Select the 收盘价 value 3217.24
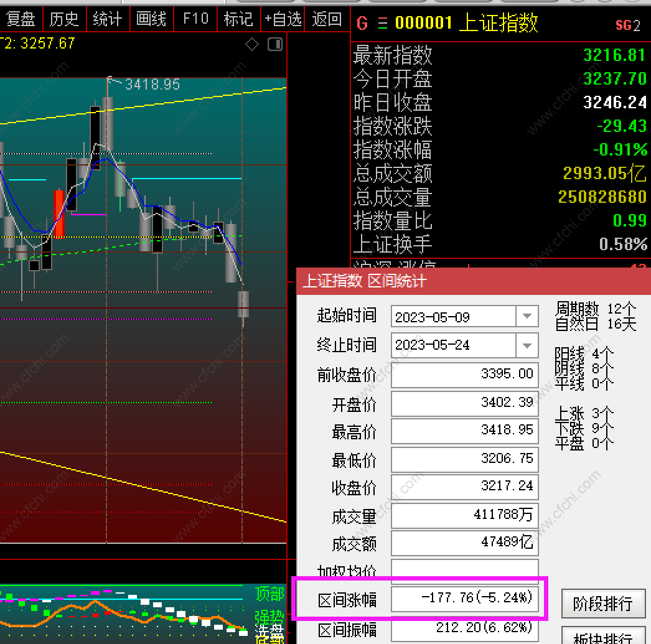651x644 pixels. tap(464, 487)
